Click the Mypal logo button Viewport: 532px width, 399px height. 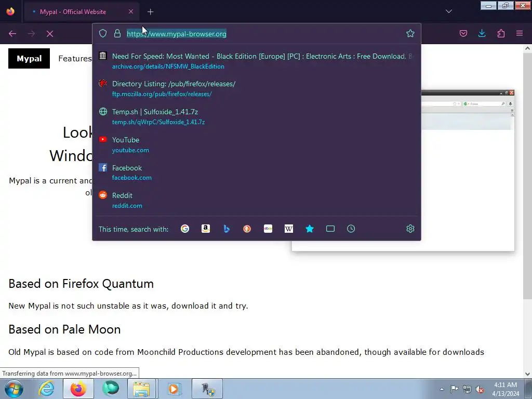pyautogui.click(x=29, y=58)
